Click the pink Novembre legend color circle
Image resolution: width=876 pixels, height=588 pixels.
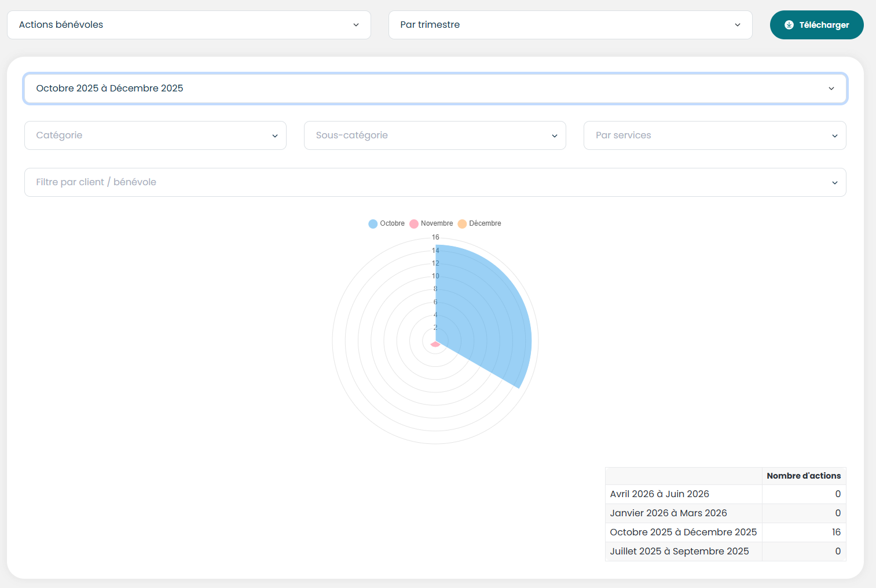click(414, 224)
